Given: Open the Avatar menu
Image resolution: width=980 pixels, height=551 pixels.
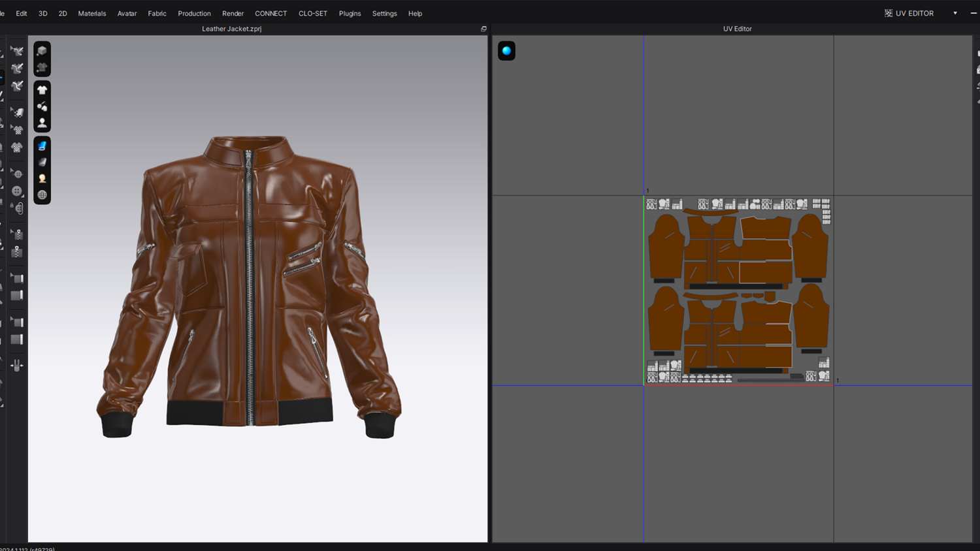Looking at the screenshot, I should click(127, 13).
